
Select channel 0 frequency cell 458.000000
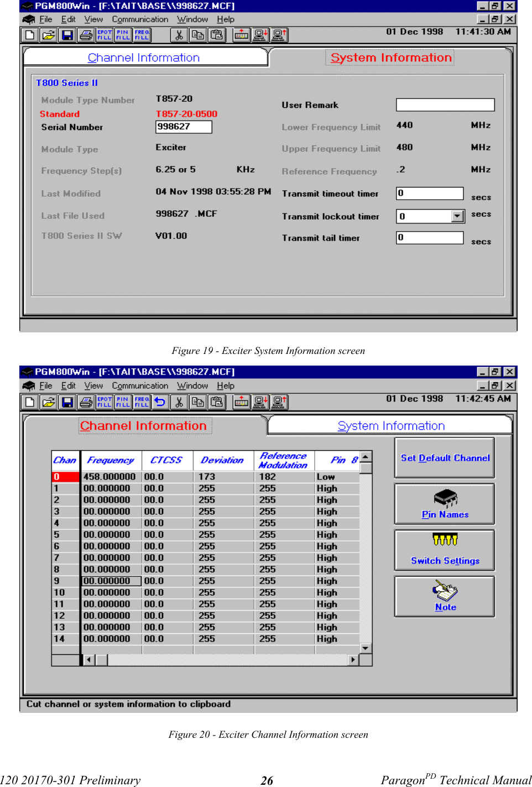111,477
